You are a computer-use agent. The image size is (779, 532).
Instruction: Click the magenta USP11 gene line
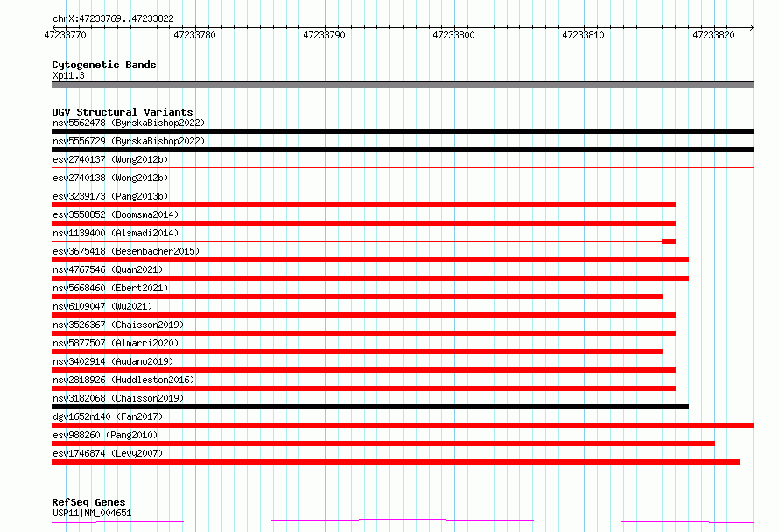click(x=403, y=521)
